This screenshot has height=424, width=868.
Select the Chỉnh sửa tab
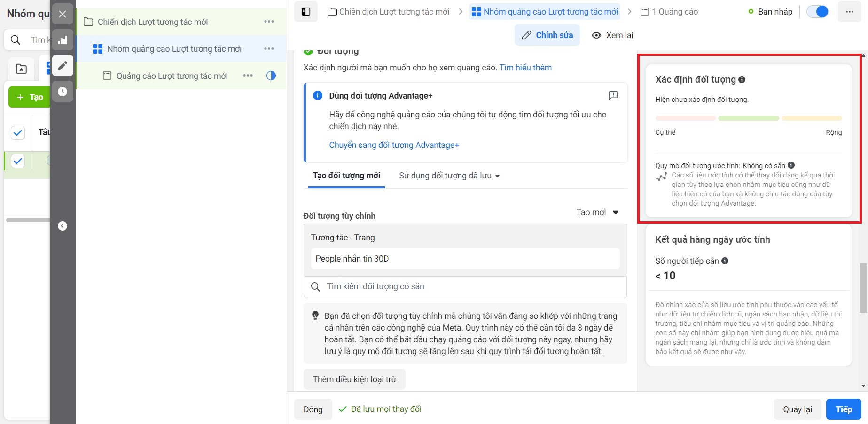(547, 35)
